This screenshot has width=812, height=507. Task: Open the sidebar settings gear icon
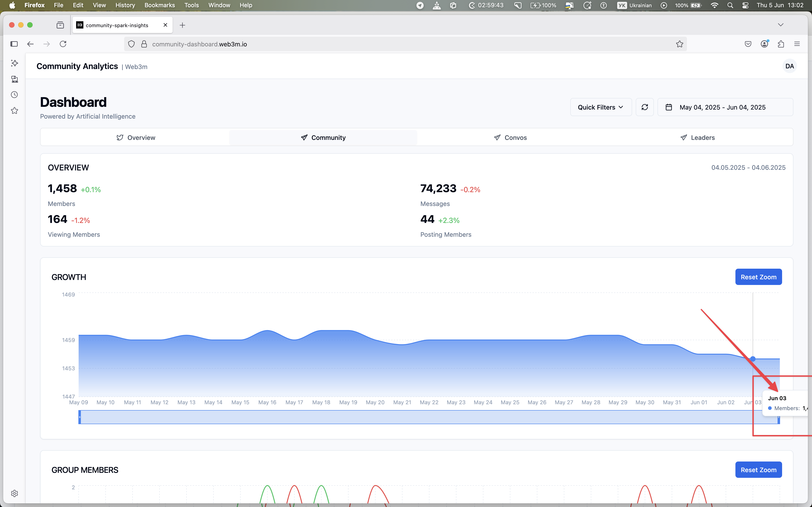(x=14, y=493)
